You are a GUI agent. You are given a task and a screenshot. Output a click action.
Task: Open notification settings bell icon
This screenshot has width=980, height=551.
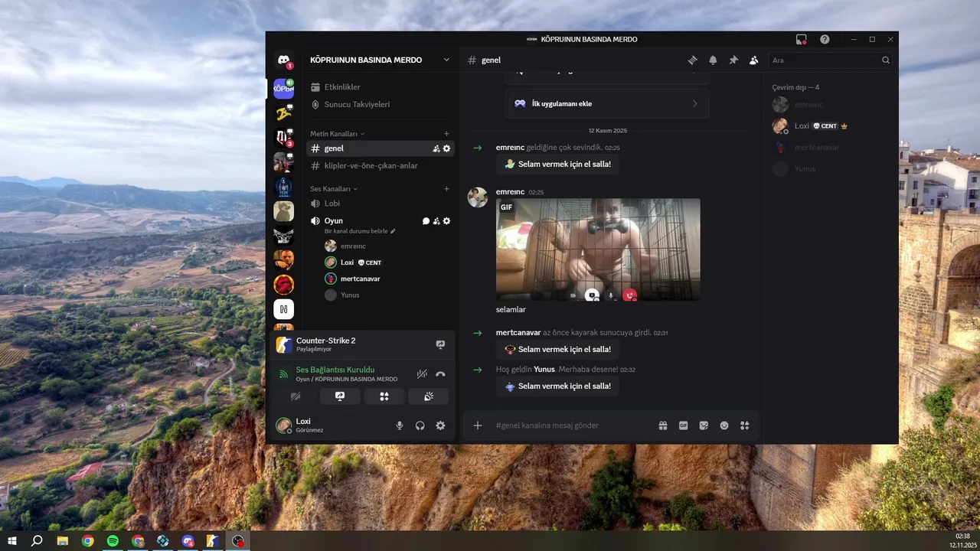713,60
